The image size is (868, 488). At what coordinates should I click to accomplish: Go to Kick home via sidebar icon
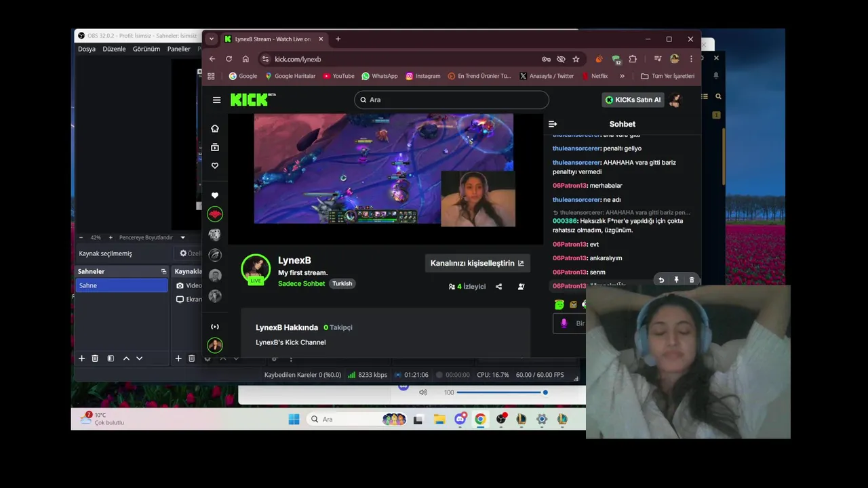coord(215,128)
